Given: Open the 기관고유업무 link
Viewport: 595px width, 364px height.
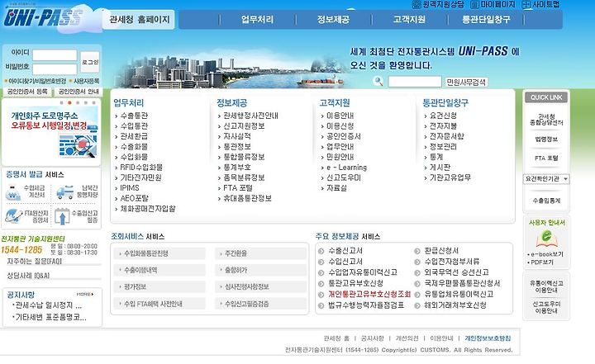Looking at the screenshot, I should point(450,177).
